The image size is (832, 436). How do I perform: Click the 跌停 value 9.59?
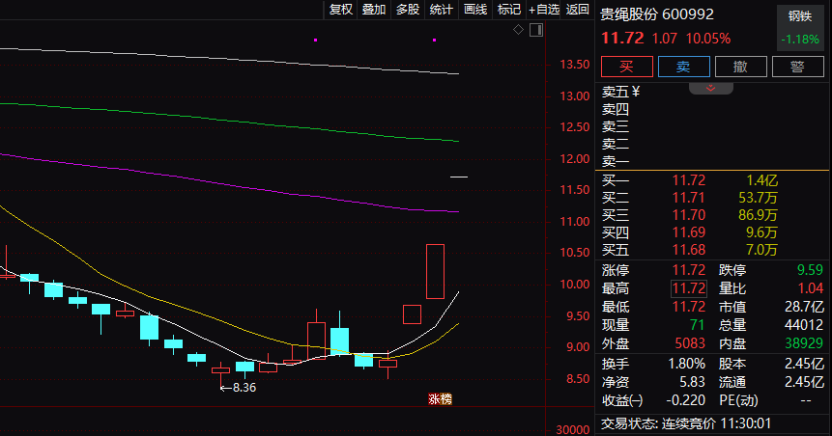point(810,270)
